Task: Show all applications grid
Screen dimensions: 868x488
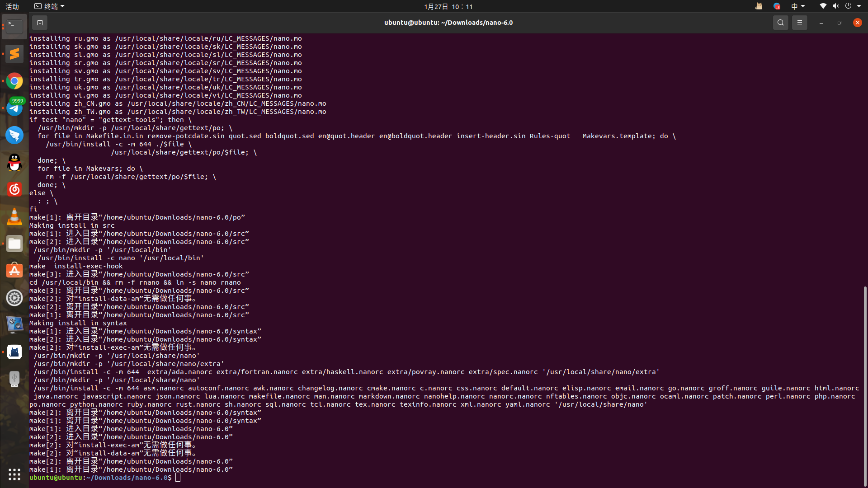Action: (14, 474)
